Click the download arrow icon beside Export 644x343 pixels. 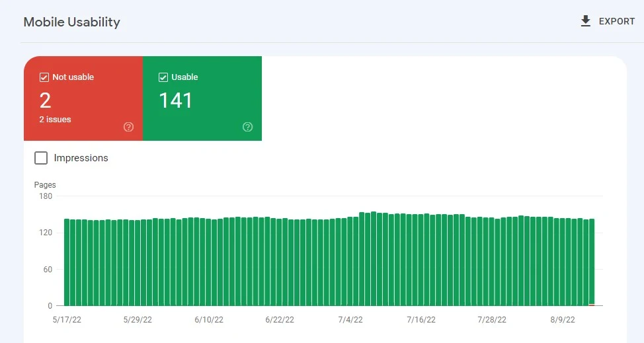click(x=586, y=21)
